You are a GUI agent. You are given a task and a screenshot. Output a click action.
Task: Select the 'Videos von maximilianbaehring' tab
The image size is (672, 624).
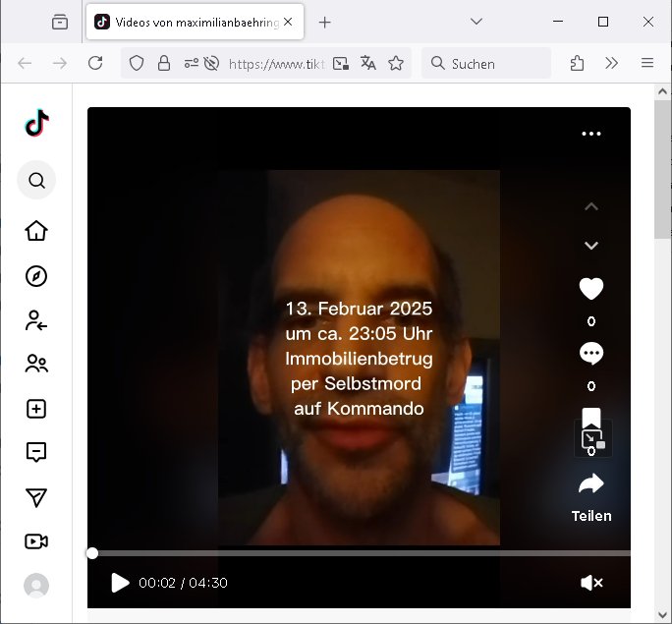point(186,22)
